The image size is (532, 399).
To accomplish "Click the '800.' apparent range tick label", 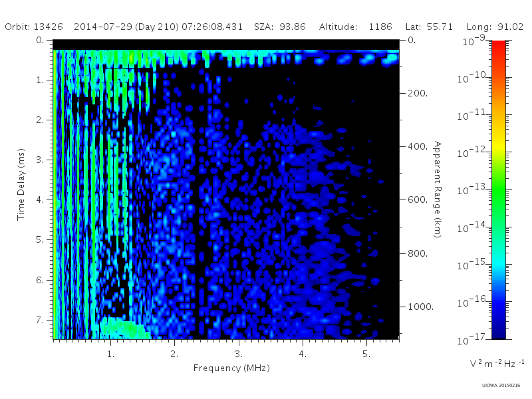I will tap(418, 253).
